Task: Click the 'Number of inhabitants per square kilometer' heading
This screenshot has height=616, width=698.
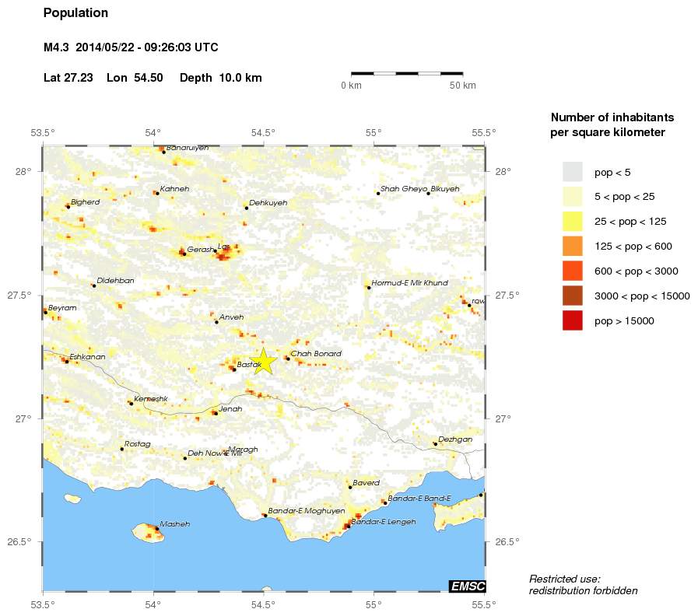Action: [x=612, y=124]
